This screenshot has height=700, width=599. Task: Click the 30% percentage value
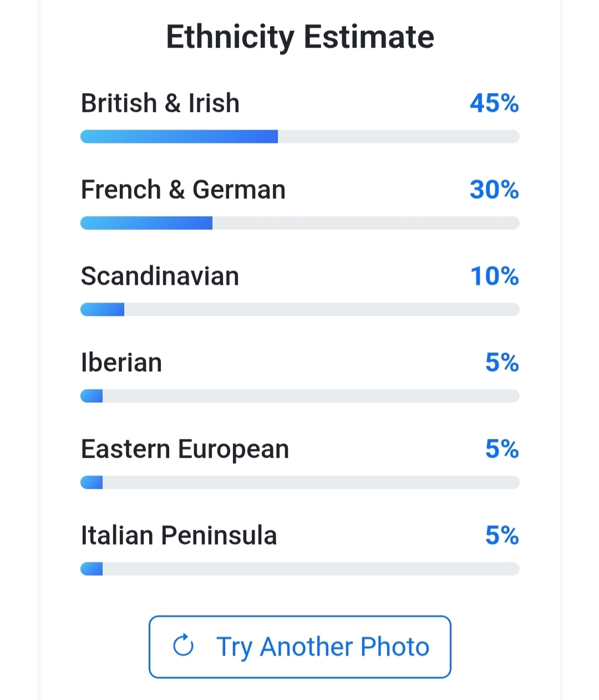point(494,190)
